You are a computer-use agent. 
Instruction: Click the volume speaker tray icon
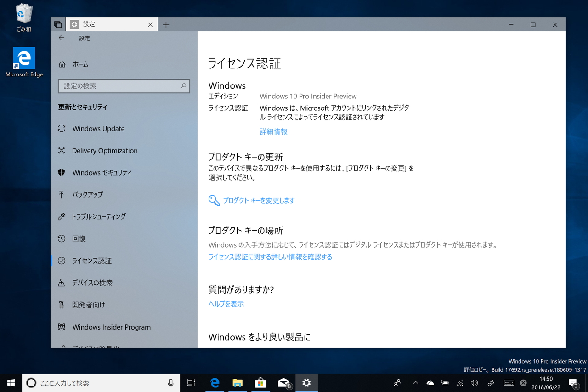coord(475,383)
